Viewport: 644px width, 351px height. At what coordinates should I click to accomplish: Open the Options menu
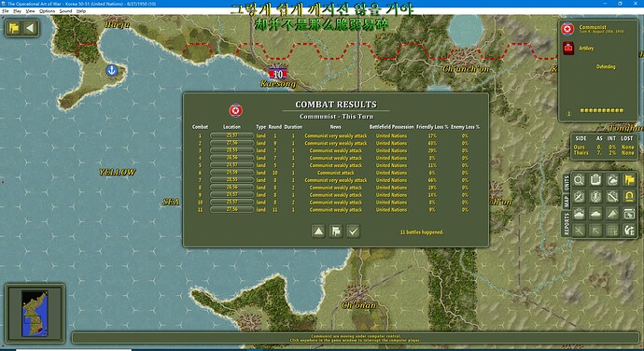[48, 11]
